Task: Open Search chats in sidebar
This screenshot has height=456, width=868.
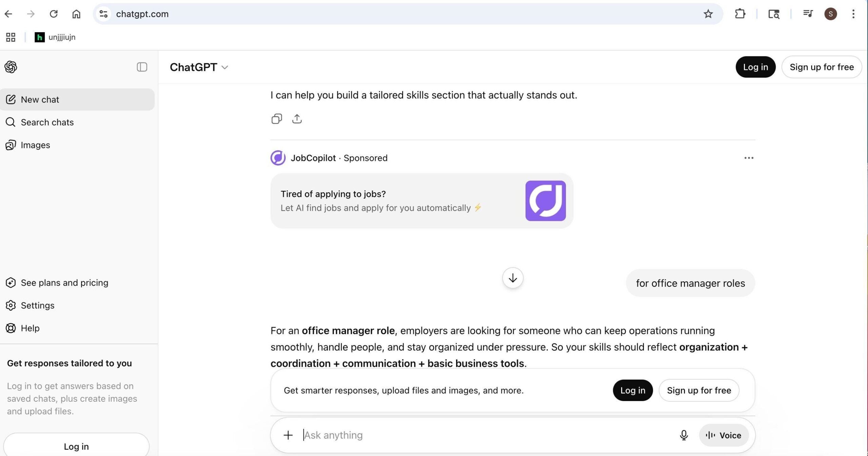Action: pos(47,122)
